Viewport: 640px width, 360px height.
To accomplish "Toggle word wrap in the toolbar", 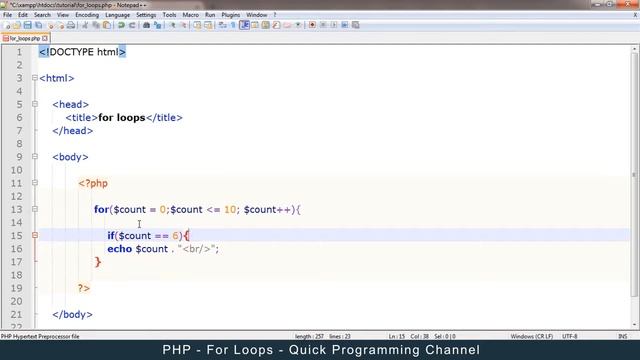I will (222, 25).
